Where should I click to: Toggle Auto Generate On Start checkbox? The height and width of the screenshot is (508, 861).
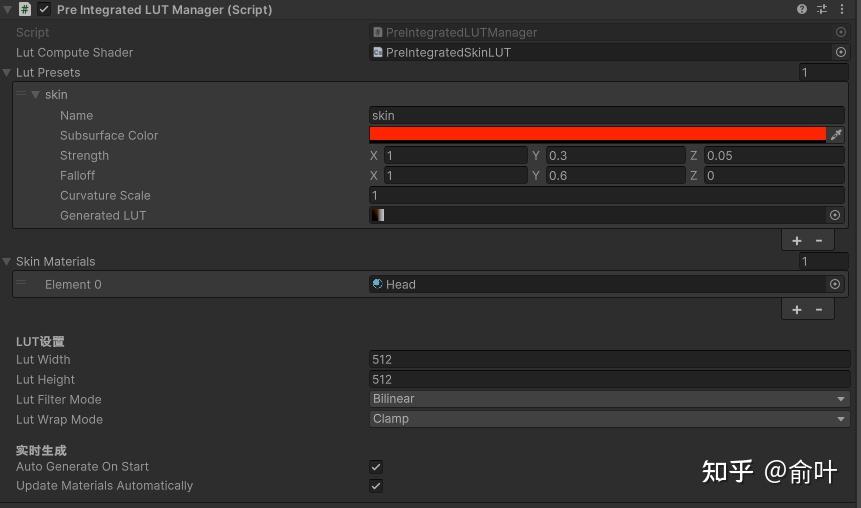376,467
